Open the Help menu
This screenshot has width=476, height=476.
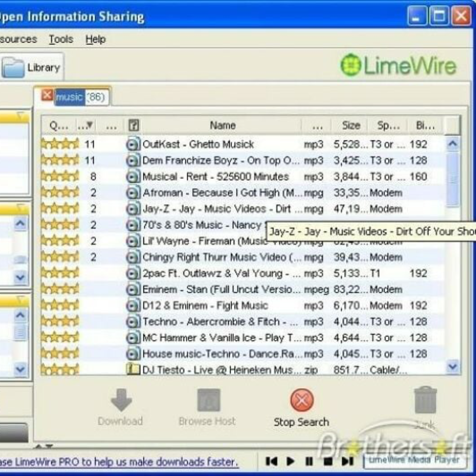[x=95, y=39]
